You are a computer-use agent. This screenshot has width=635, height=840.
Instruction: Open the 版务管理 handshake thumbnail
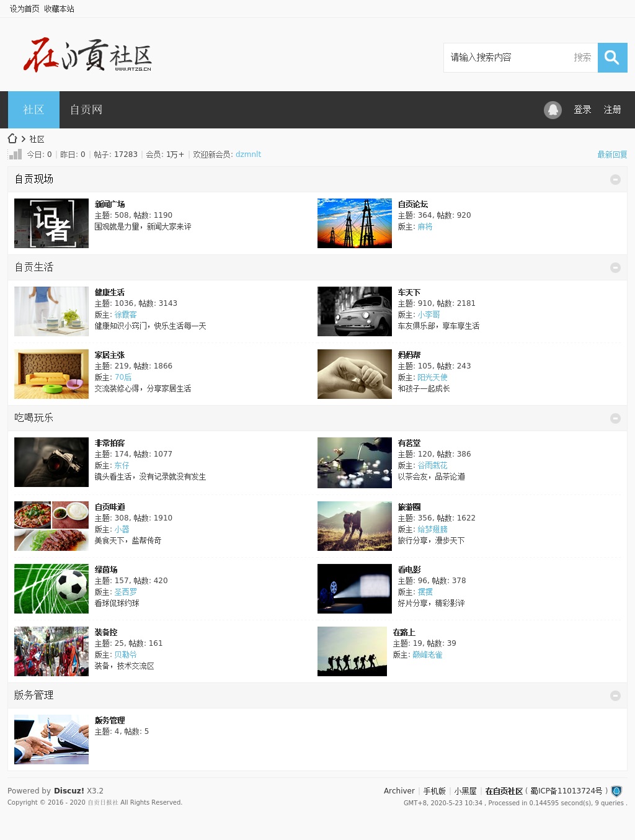point(51,739)
